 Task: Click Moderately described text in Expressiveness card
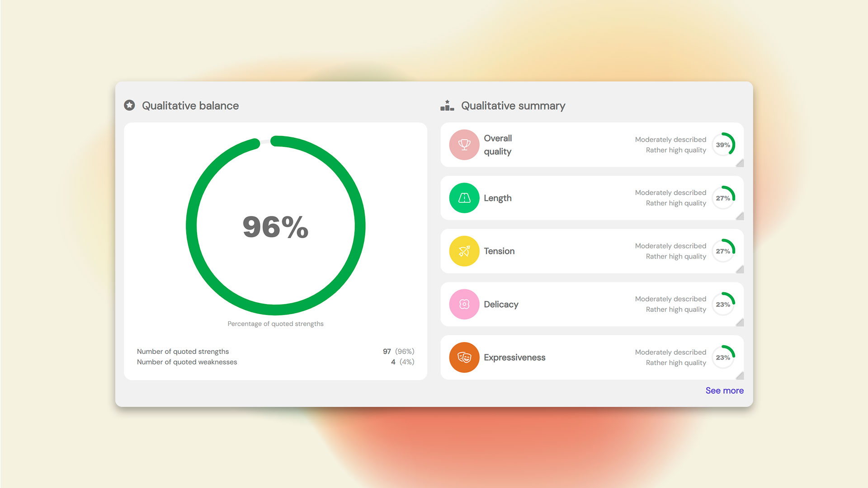tap(670, 352)
